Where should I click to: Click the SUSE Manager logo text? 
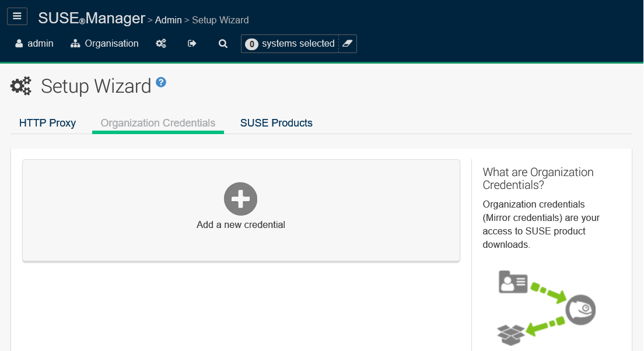[x=91, y=19]
